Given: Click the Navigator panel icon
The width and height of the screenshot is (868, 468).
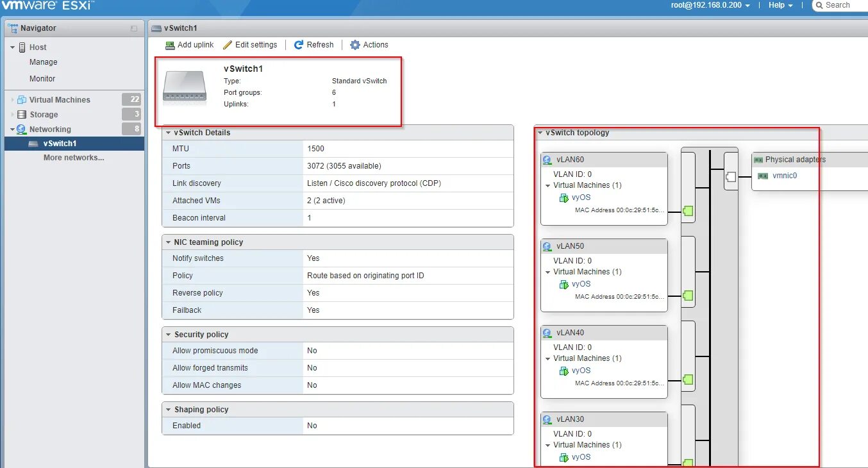Looking at the screenshot, I should pyautogui.click(x=13, y=28).
